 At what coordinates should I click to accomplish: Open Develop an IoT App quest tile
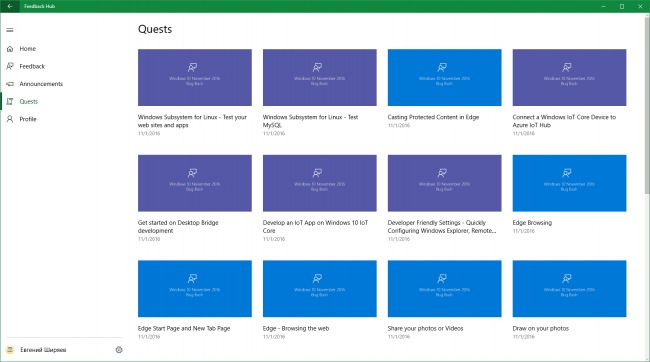coord(320,183)
